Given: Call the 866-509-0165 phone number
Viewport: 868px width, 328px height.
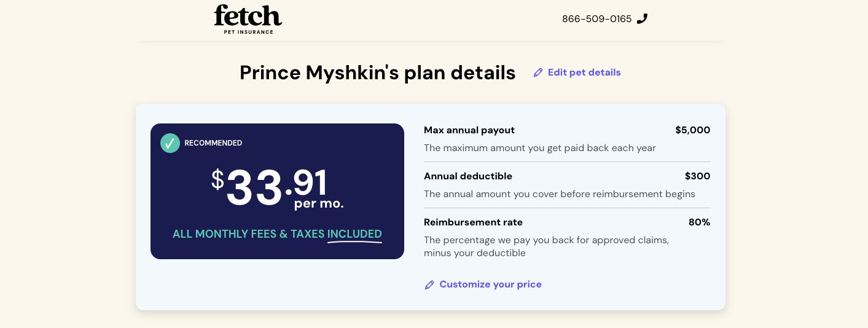Looking at the screenshot, I should click(596, 19).
